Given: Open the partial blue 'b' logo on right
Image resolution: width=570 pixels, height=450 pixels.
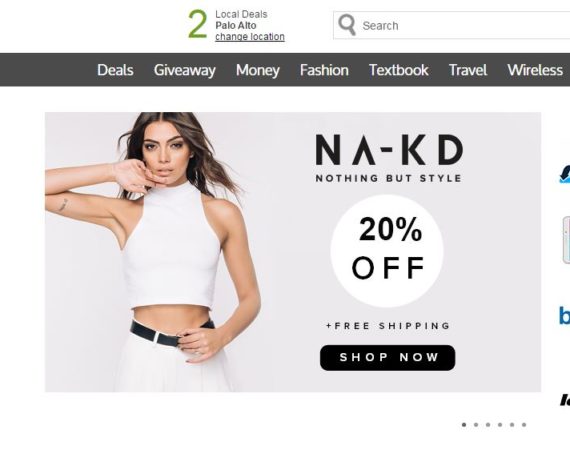Looking at the screenshot, I should pyautogui.click(x=565, y=315).
